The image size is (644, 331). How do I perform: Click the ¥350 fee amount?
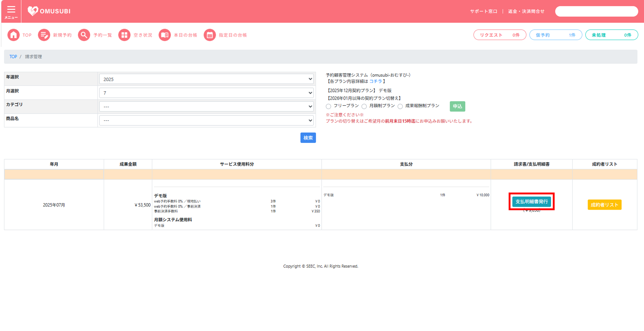coord(316,211)
